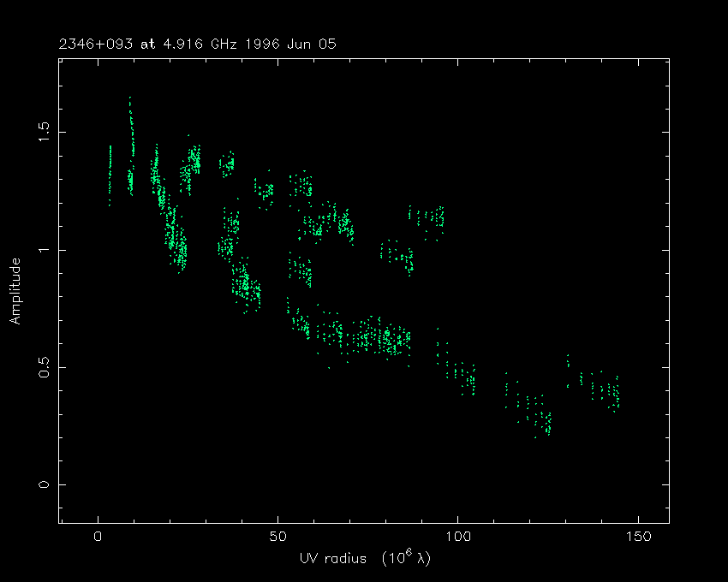This screenshot has height=582, width=728.
Task: Click the rightmost data cluster near UV radius 140
Action: [x=610, y=394]
